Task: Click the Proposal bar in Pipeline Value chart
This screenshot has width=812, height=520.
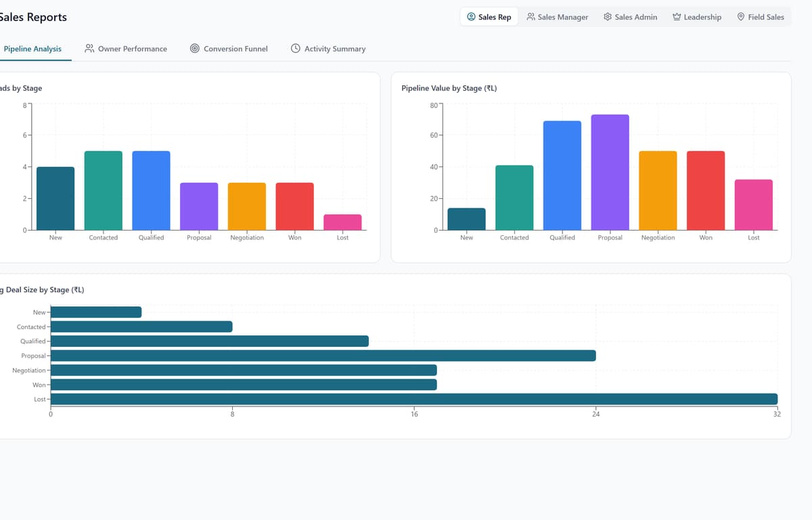Action: (610, 172)
